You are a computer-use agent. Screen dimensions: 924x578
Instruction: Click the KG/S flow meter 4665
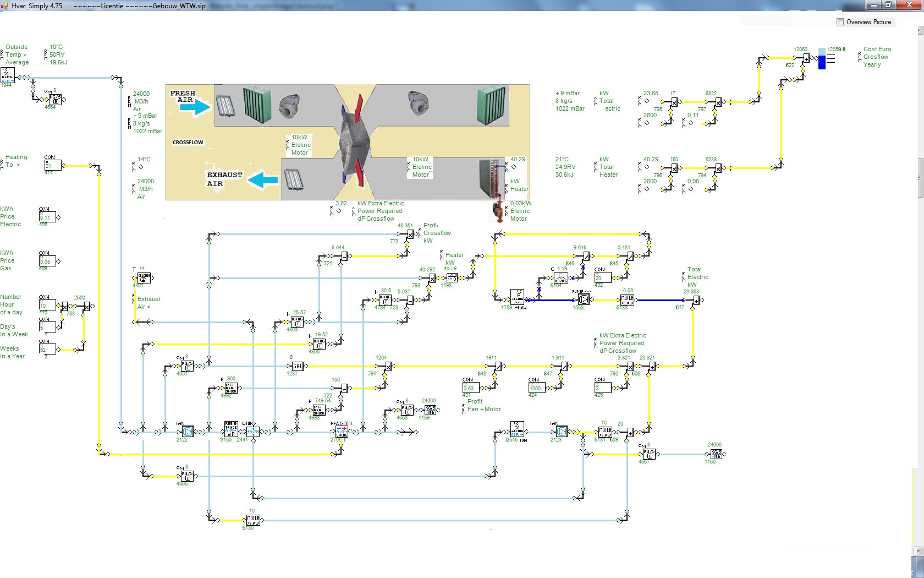187,476
